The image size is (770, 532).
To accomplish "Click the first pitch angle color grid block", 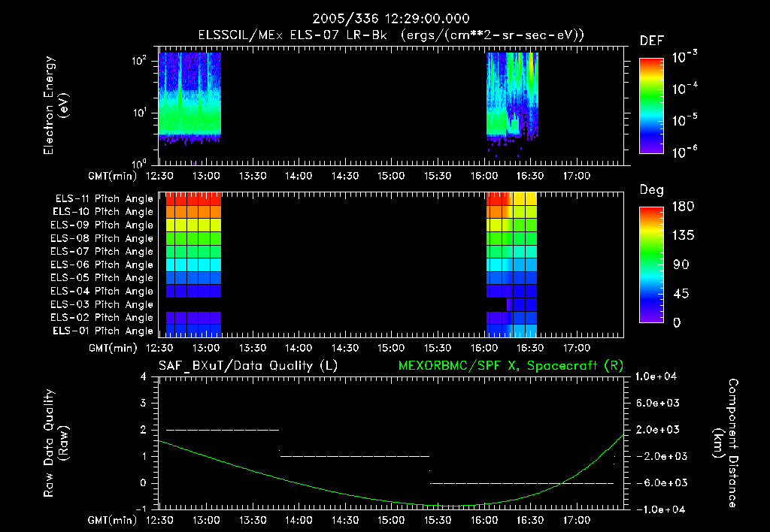I will [193, 265].
